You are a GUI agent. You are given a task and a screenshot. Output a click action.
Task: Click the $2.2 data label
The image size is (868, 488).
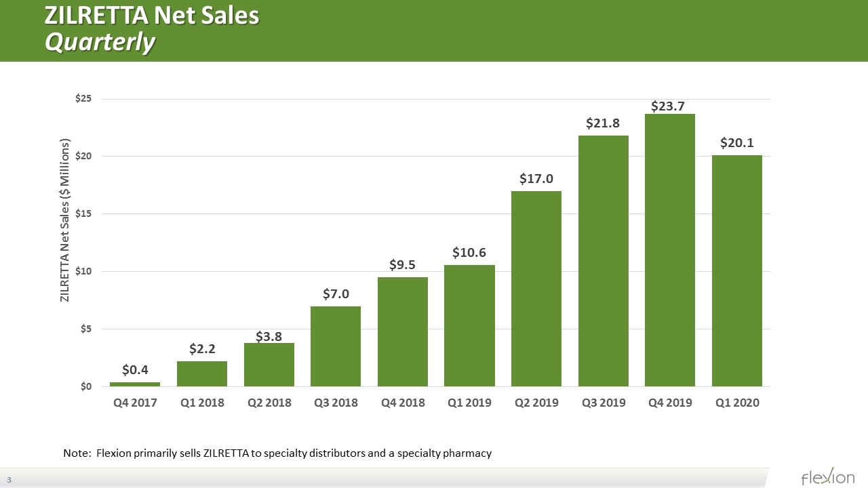202,349
